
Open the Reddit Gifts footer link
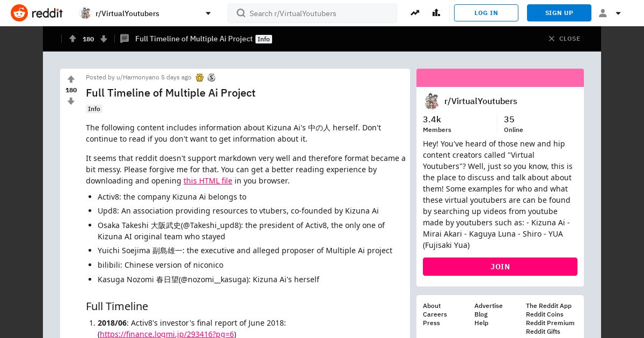point(543,332)
